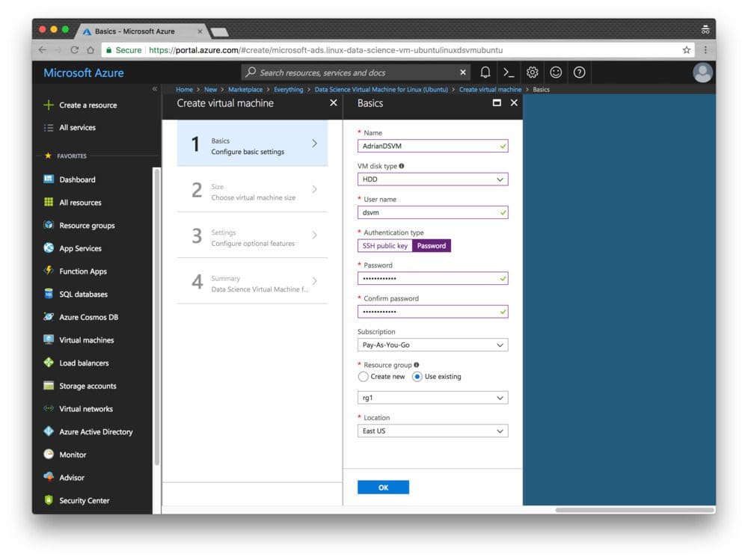Viewport: 748px width, 560px height.
Task: Open Azure portal notifications bell
Action: (x=485, y=72)
